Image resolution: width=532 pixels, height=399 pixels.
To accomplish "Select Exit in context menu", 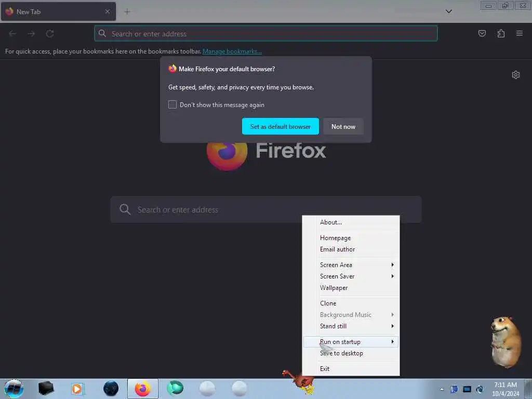I will tap(351, 369).
